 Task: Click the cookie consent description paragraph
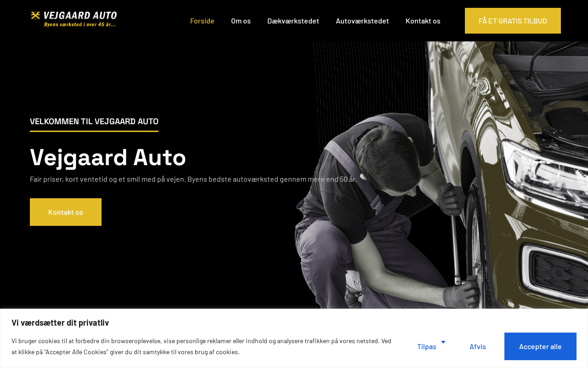pyautogui.click(x=201, y=346)
